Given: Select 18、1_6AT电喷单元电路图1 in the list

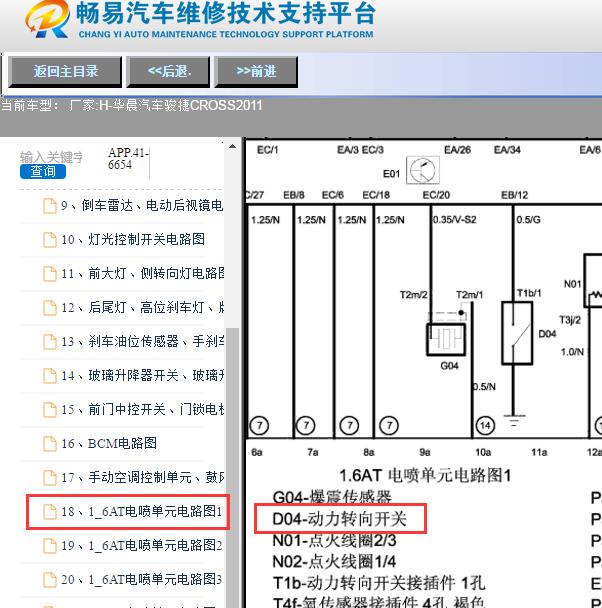Looking at the screenshot, I should pyautogui.click(x=140, y=512).
